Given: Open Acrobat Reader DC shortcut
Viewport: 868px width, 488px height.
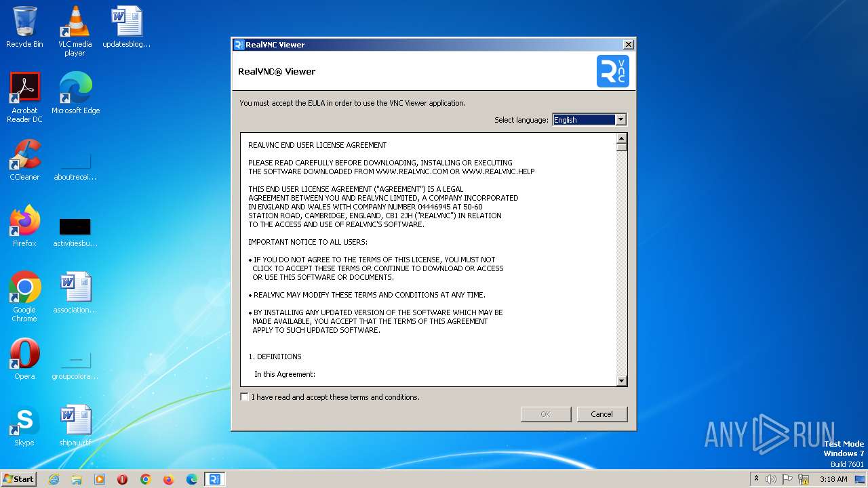Looking at the screenshot, I should coord(24,97).
